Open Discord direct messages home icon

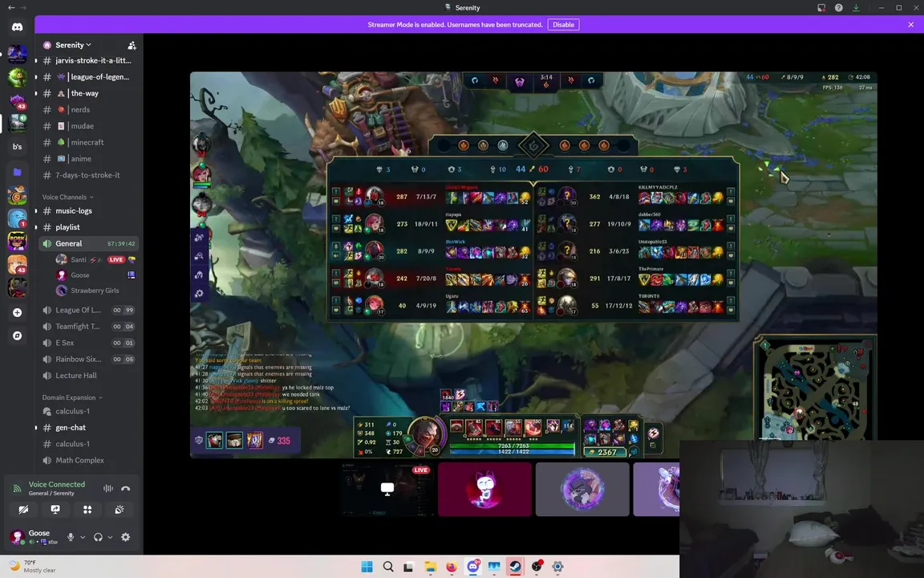point(17,27)
